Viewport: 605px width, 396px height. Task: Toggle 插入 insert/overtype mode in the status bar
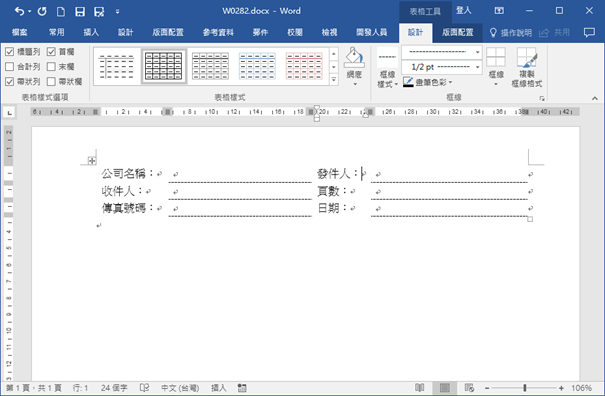[219, 388]
